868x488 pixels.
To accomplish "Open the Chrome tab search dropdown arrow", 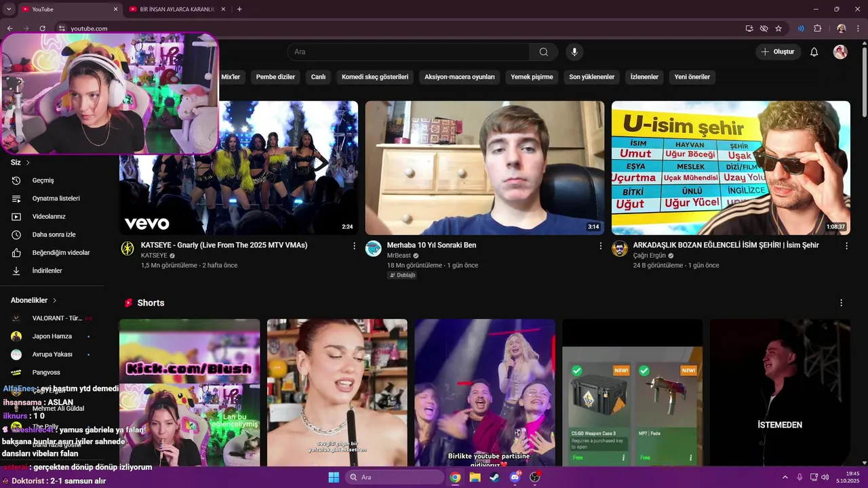I will click(9, 9).
